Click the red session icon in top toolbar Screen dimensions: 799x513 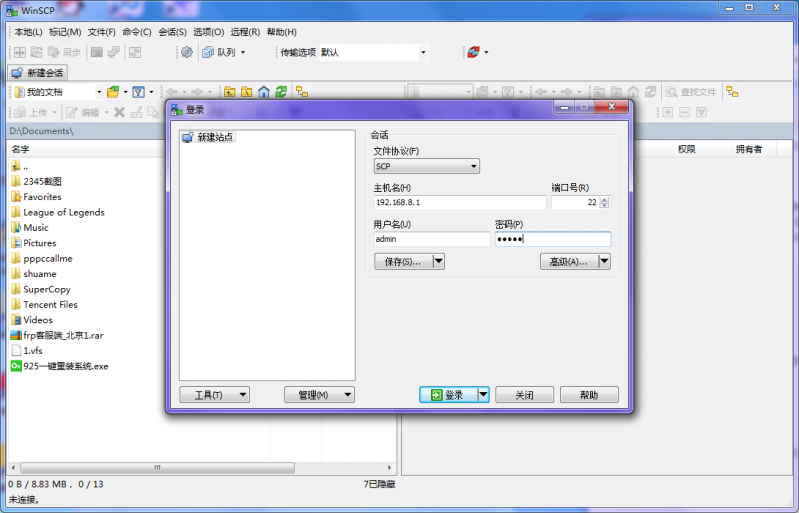[x=472, y=52]
